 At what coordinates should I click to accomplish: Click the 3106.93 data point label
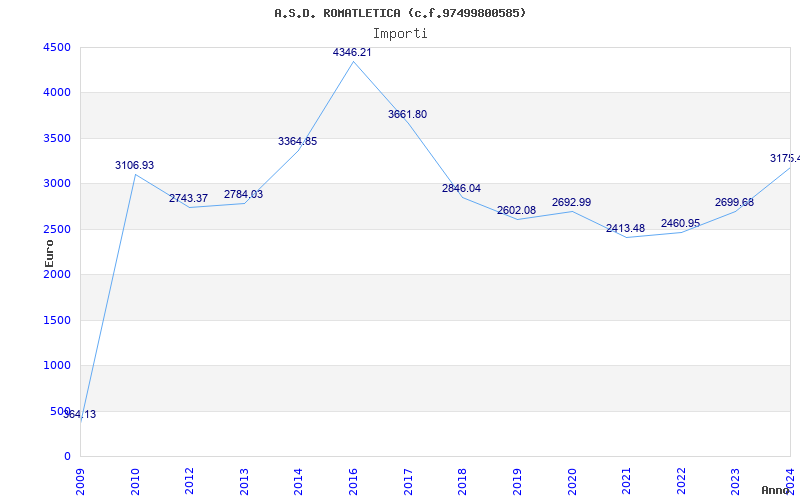pos(134,166)
